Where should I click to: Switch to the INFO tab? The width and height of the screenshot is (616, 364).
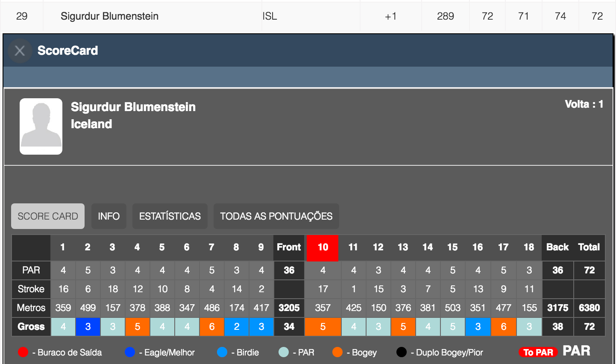pyautogui.click(x=109, y=216)
